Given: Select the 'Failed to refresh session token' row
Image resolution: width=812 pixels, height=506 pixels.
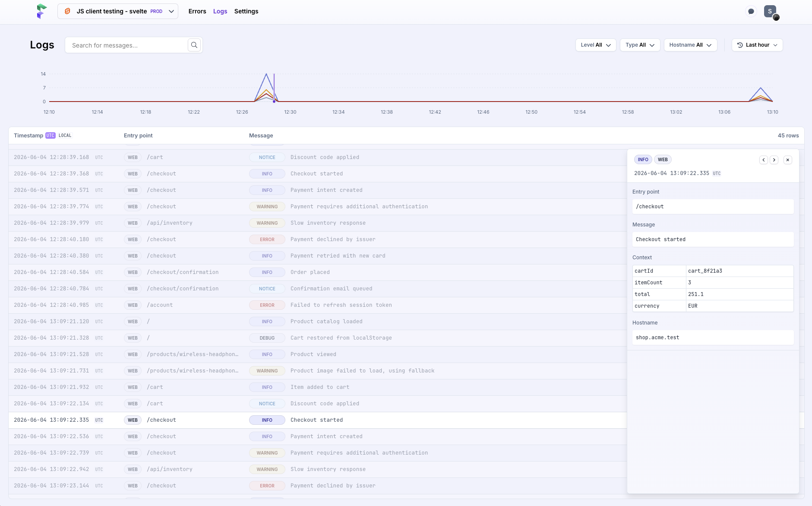Looking at the screenshot, I should click(x=317, y=305).
